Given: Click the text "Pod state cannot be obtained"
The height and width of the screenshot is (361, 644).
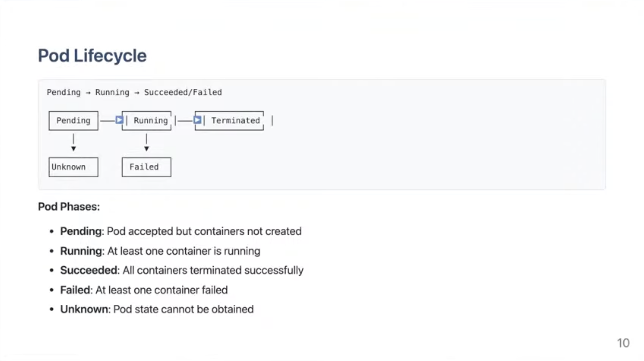Looking at the screenshot, I should coord(183,309).
